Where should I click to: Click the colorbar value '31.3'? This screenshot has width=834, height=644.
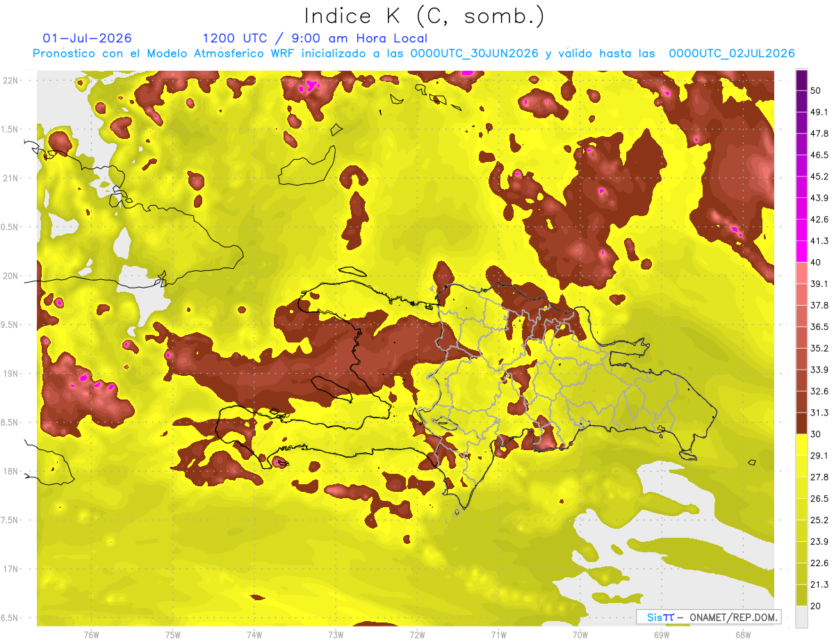coord(819,413)
